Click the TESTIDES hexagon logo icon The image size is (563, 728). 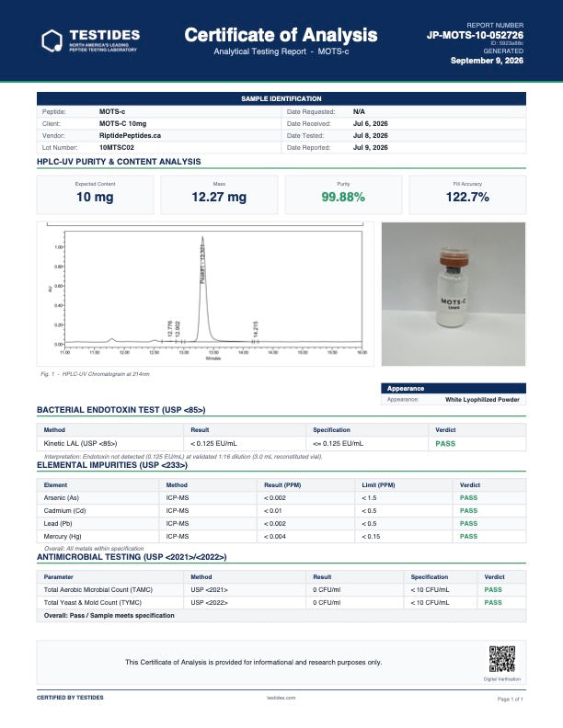coord(52,40)
